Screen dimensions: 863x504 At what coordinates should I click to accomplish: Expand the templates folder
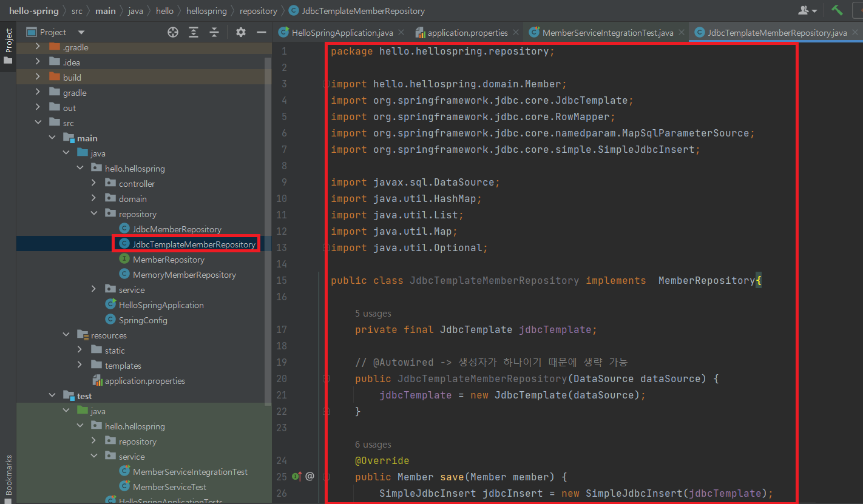(x=80, y=365)
